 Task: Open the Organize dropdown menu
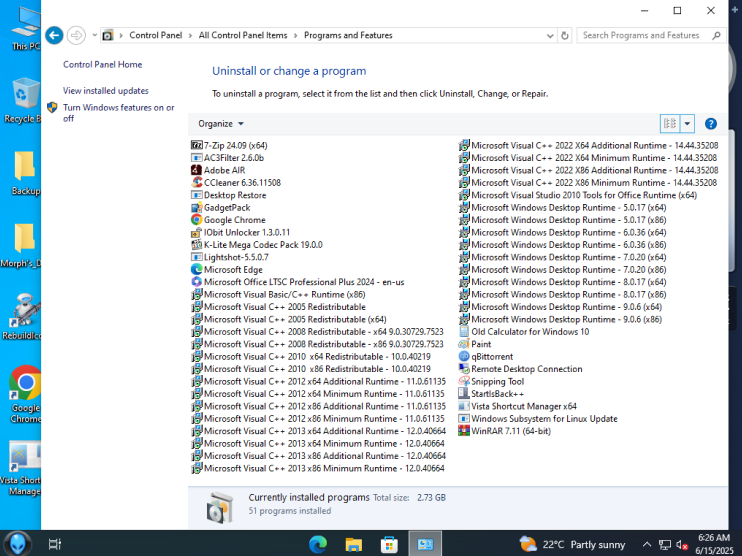tap(221, 124)
